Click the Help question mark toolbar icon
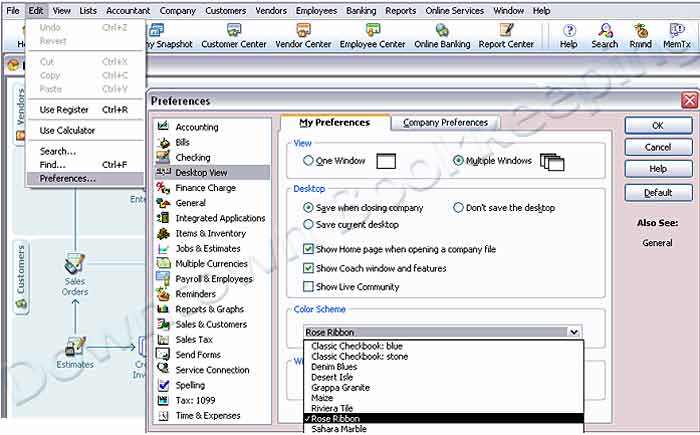 568,36
